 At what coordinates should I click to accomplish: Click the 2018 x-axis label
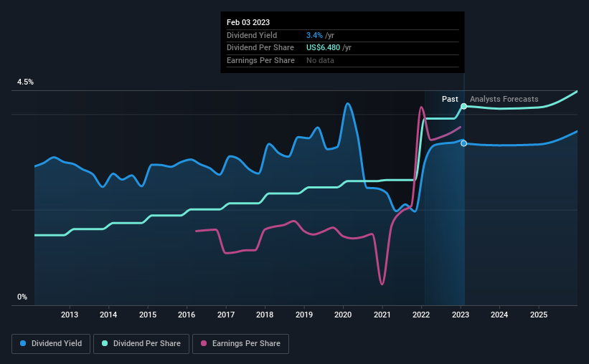tap(265, 315)
